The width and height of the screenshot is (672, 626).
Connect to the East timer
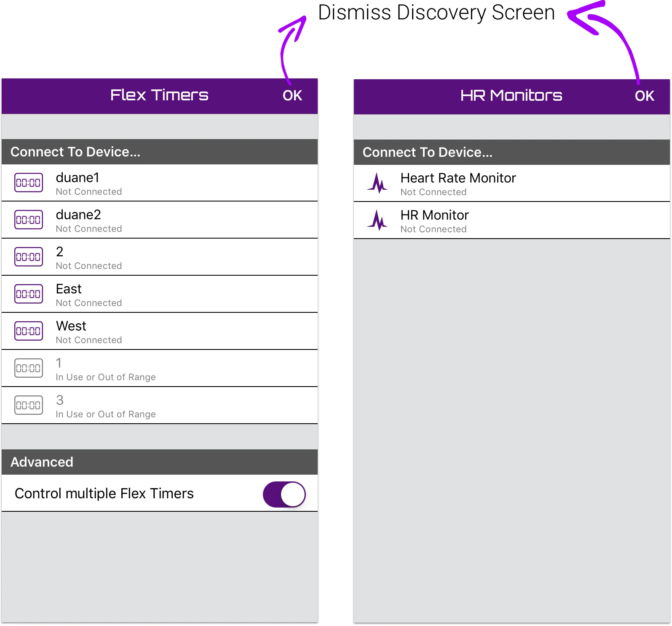tap(69, 289)
